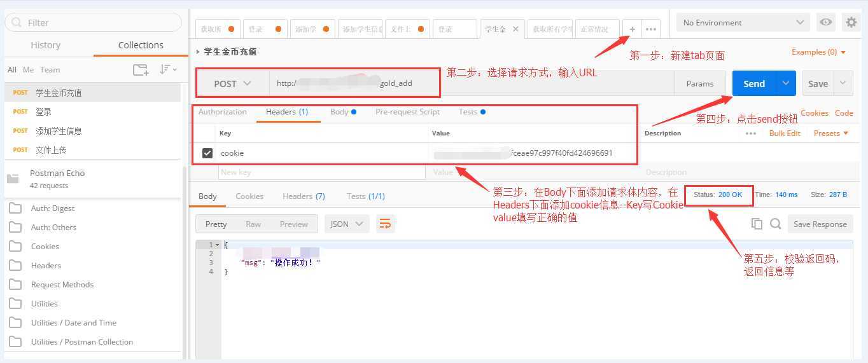Click the Postman Echo collection folder icon
868x363 pixels.
pyautogui.click(x=13, y=179)
